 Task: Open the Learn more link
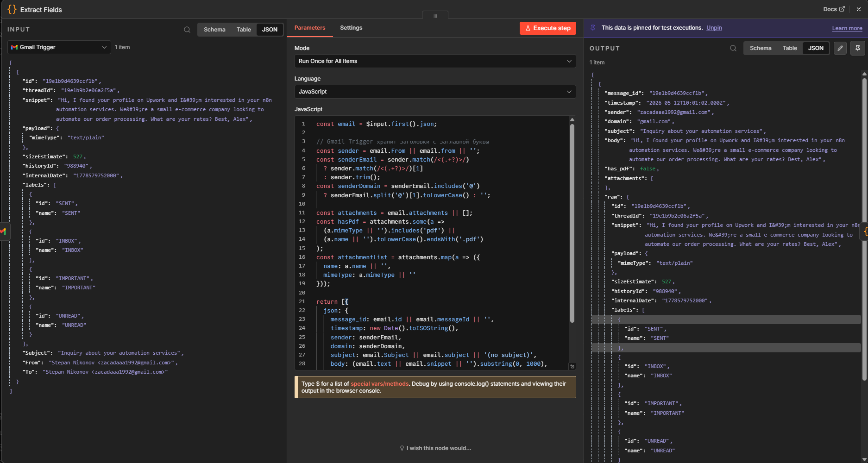click(x=847, y=28)
